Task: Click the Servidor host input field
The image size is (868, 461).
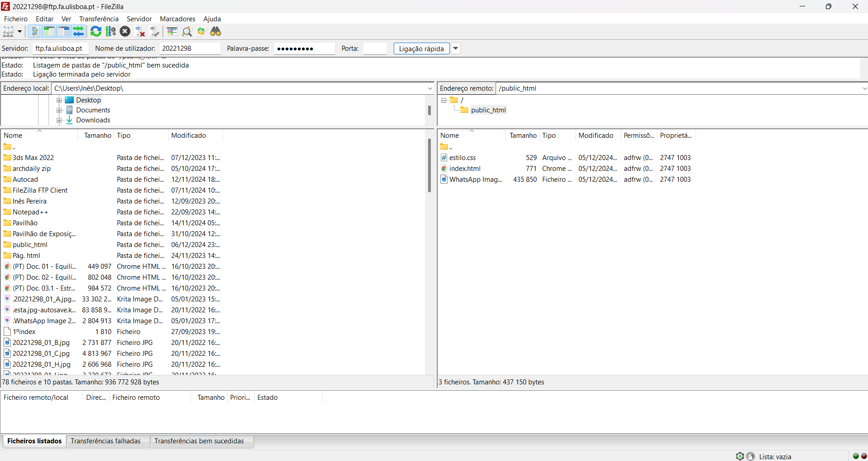Action: tap(61, 49)
